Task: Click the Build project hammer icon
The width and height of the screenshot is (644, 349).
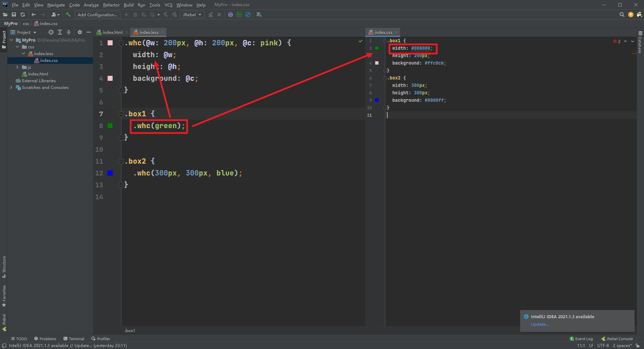Action: (68, 15)
